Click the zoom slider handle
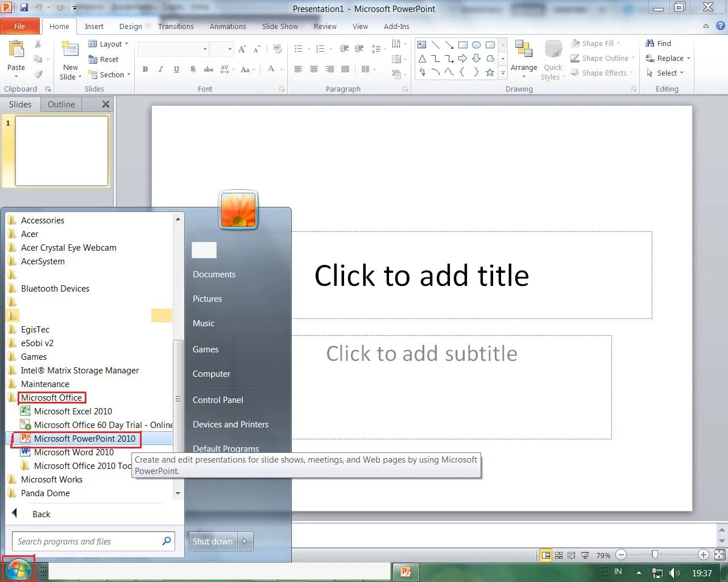Screen dimensions: 728x582 coord(655,555)
